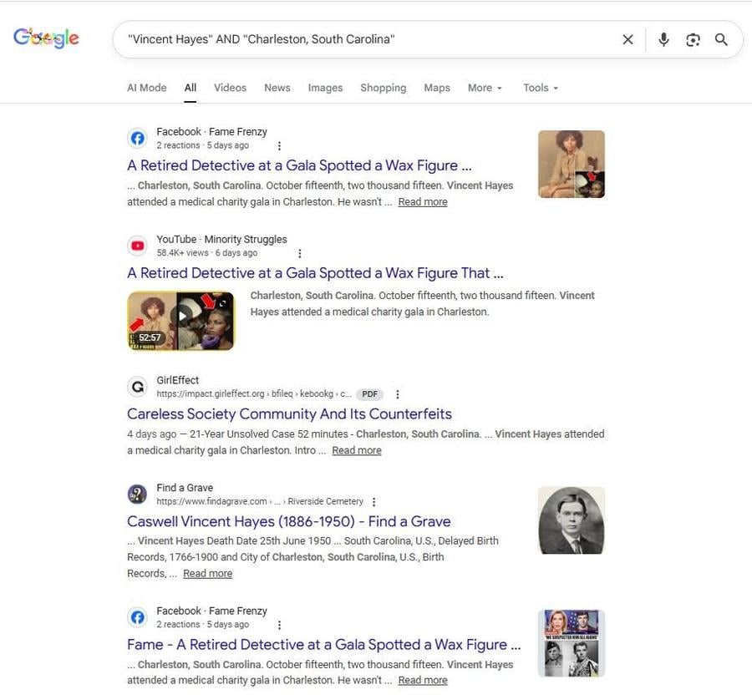
Task: Click the Facebook favicon on the first result
Action: tap(137, 138)
